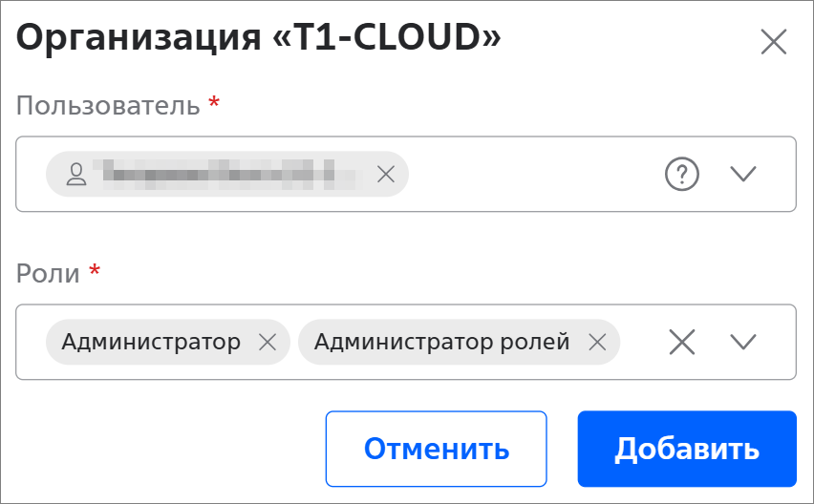The image size is (814, 504).
Task: Expand the Роли dropdown list
Action: click(x=742, y=342)
